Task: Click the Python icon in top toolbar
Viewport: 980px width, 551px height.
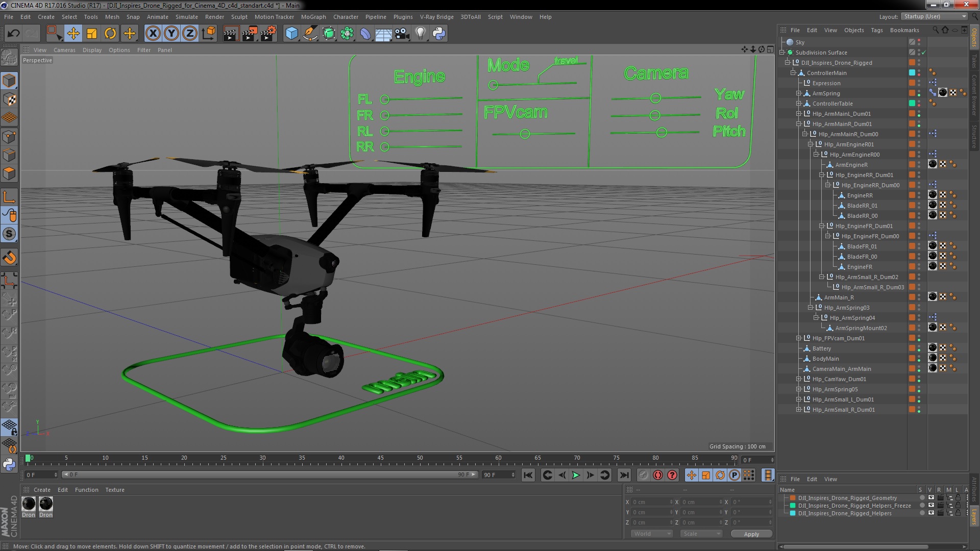Action: (439, 34)
